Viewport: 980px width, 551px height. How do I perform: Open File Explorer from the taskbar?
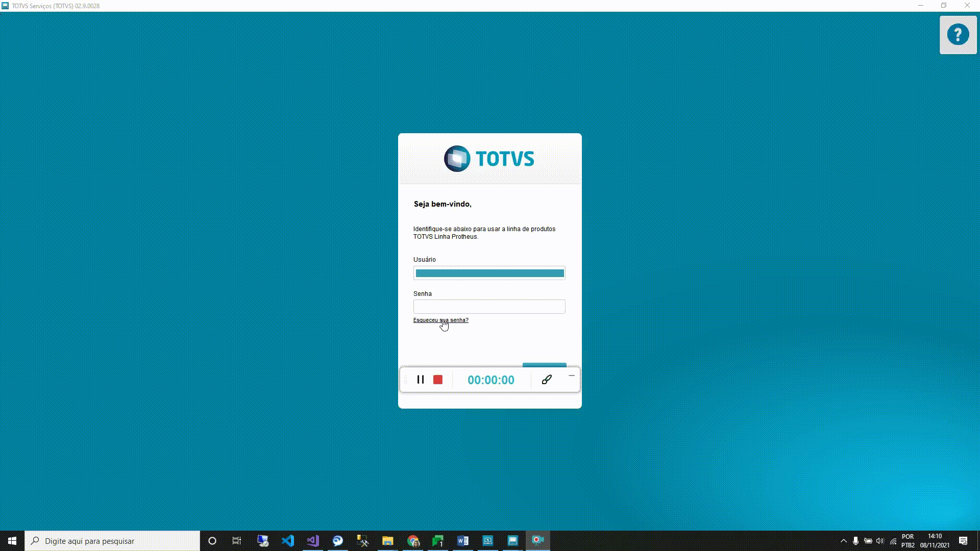click(x=388, y=541)
